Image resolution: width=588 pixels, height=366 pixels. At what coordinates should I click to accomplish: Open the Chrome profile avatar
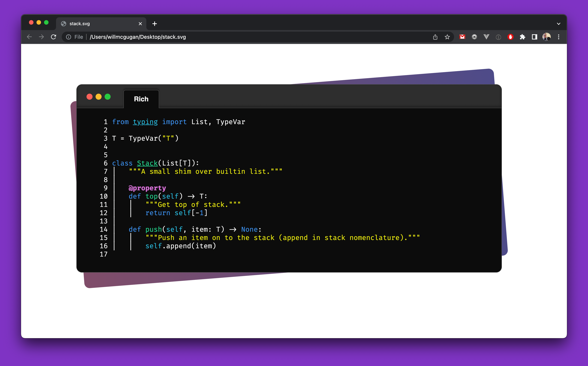click(546, 37)
